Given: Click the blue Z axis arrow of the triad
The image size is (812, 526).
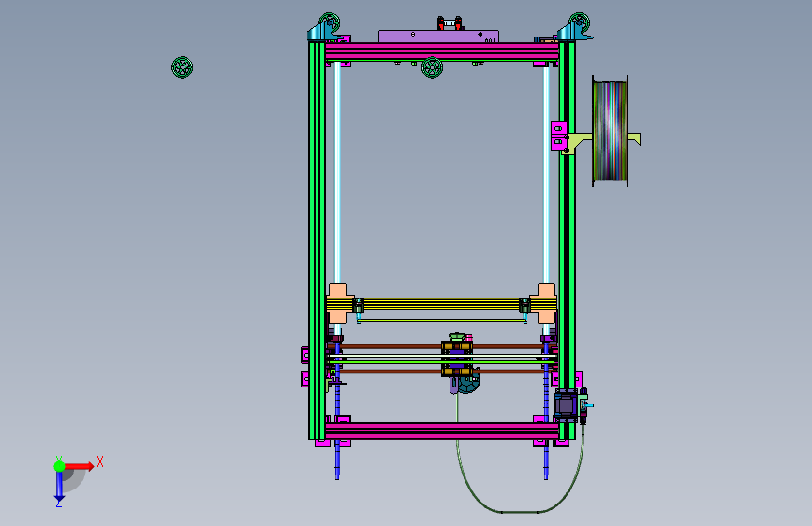Looking at the screenshot, I should coord(59,487).
